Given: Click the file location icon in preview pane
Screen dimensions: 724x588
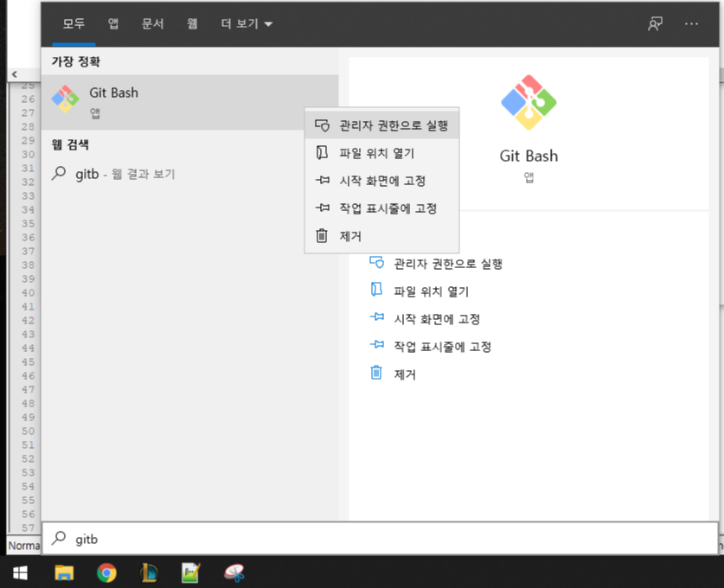Looking at the screenshot, I should coord(376,290).
